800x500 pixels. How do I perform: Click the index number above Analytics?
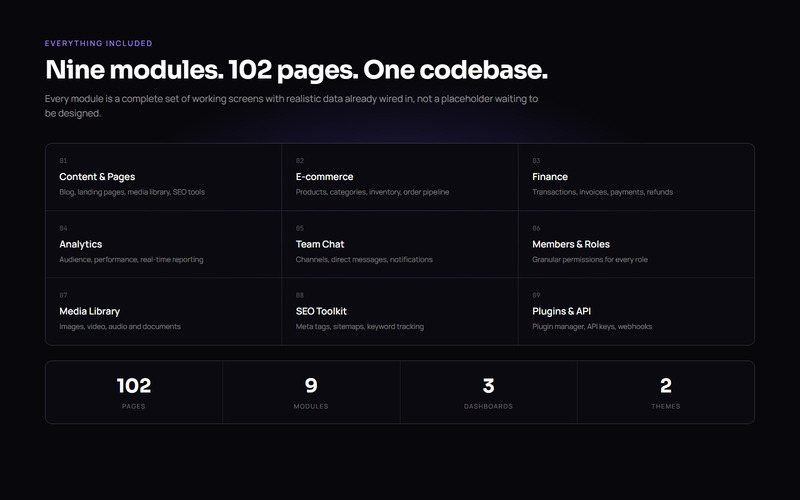click(63, 228)
